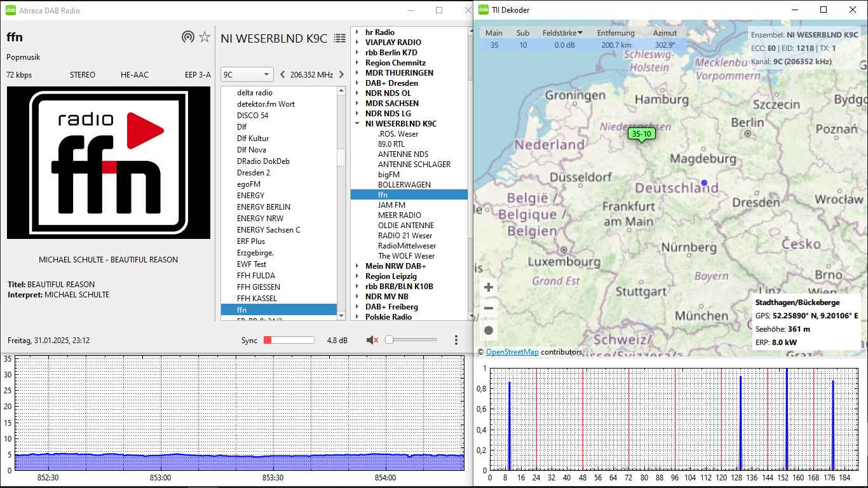Expand the MDR THUERINGEN ensemble
The image size is (868, 488).
pos(357,73)
